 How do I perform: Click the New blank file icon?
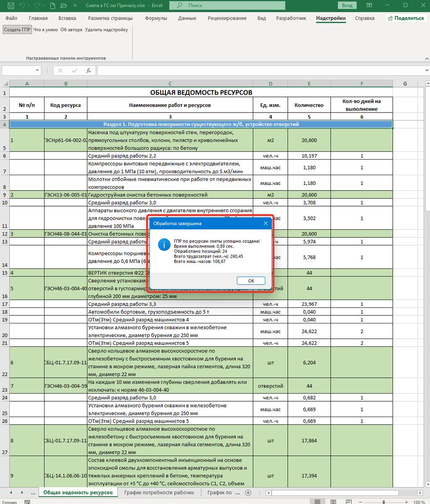(52, 6)
